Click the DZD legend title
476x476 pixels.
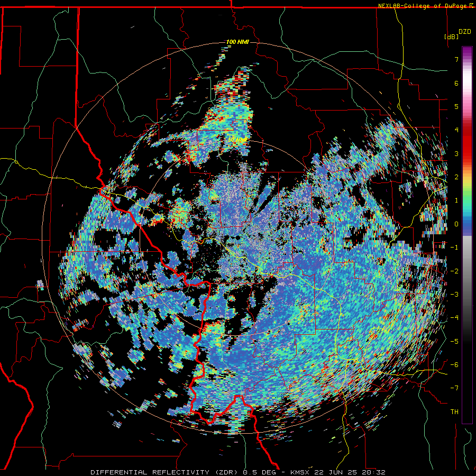(464, 32)
